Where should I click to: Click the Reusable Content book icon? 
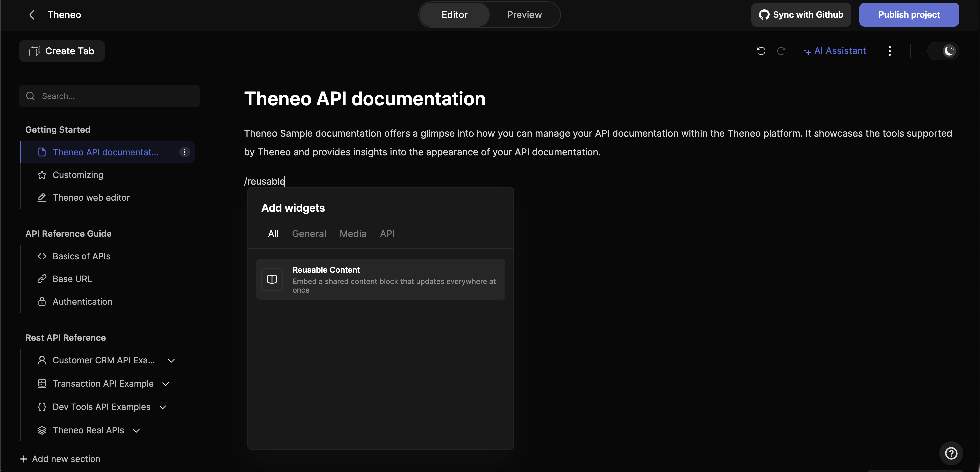coord(272,280)
